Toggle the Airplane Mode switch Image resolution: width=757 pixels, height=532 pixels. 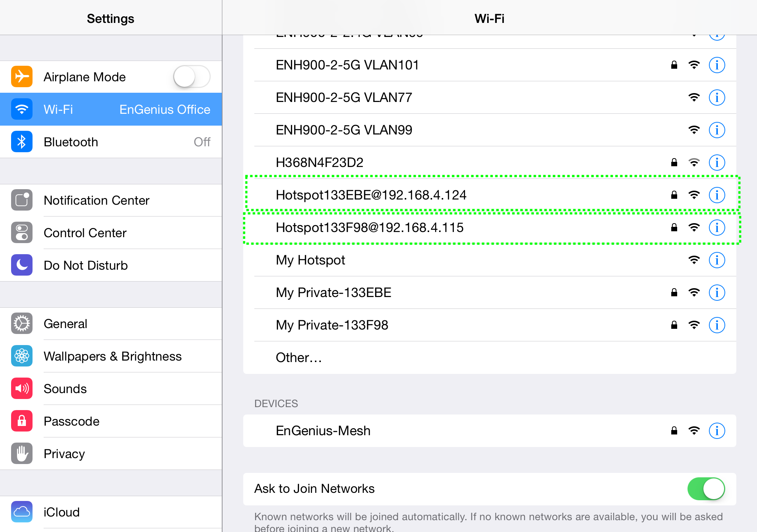tap(192, 76)
